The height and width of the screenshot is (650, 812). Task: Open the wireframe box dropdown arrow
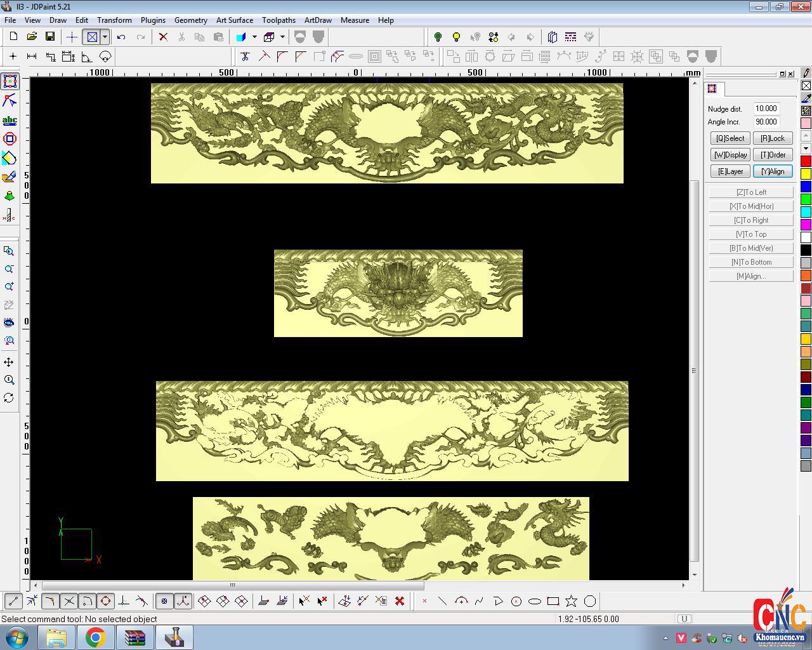282,37
